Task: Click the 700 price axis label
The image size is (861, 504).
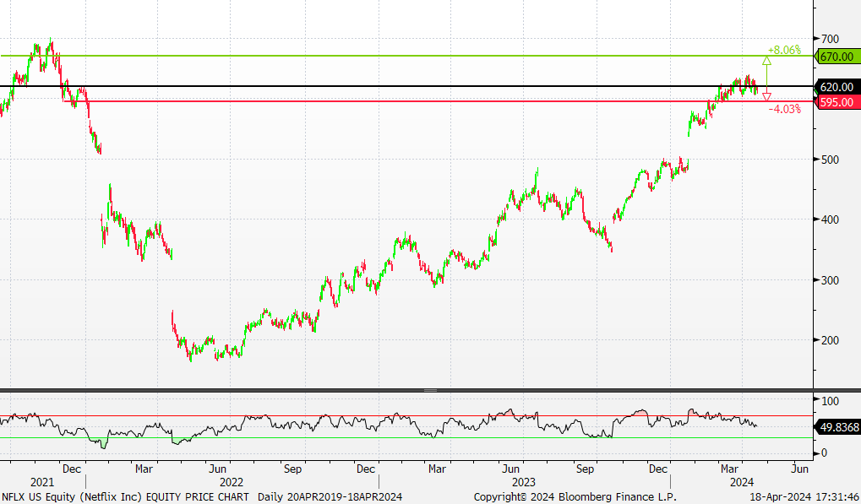Action: point(830,39)
